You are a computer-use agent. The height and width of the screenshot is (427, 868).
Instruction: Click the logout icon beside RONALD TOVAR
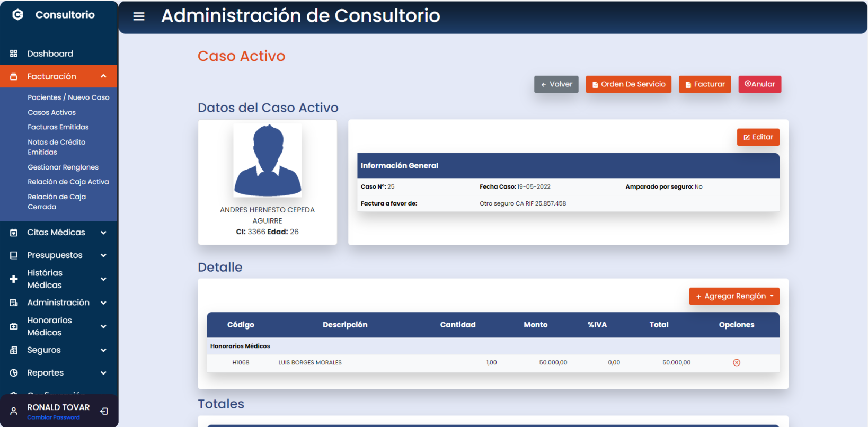104,411
